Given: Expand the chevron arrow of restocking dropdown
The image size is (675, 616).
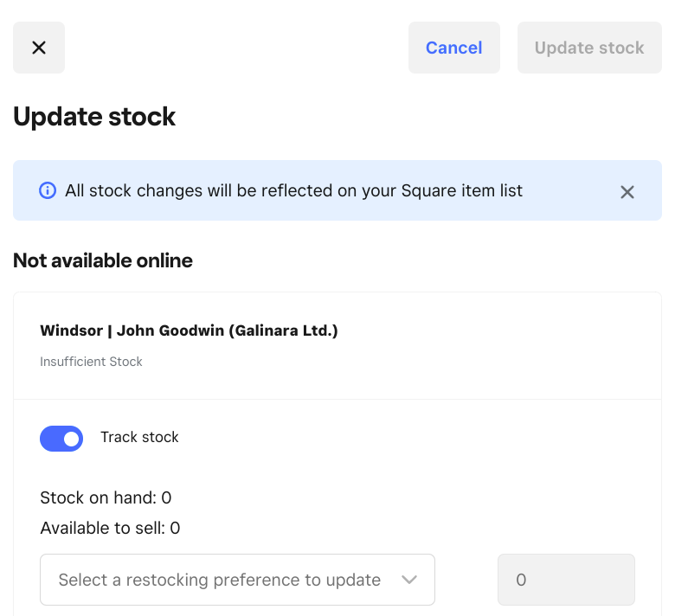Looking at the screenshot, I should [x=409, y=580].
